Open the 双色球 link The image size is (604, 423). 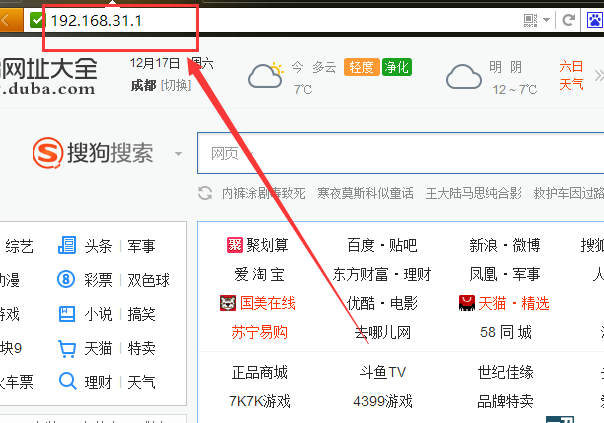tap(148, 280)
